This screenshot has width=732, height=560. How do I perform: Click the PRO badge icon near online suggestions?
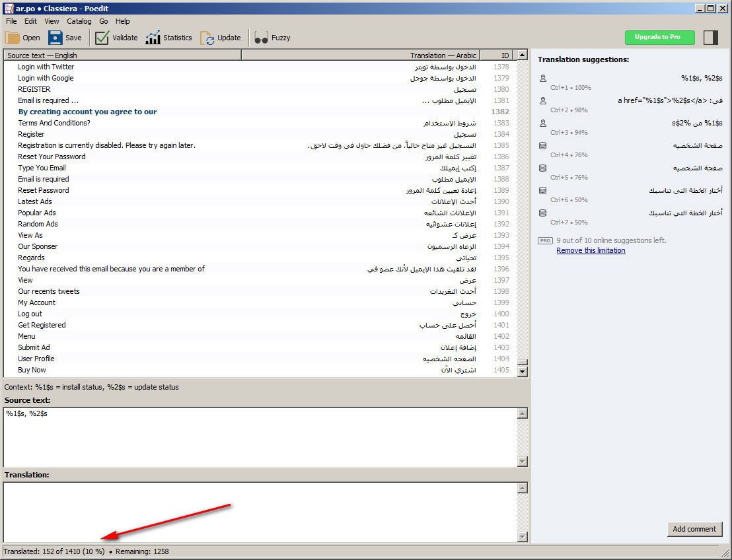tap(545, 241)
